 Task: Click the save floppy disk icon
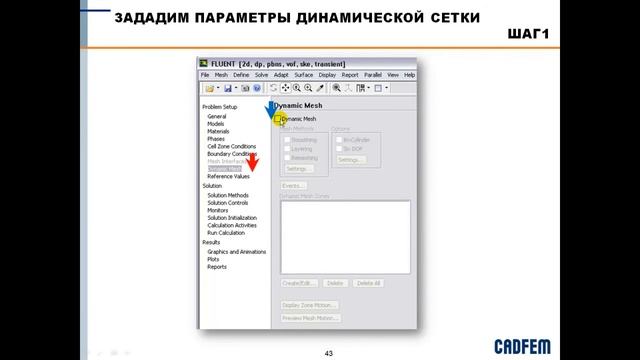click(x=228, y=88)
